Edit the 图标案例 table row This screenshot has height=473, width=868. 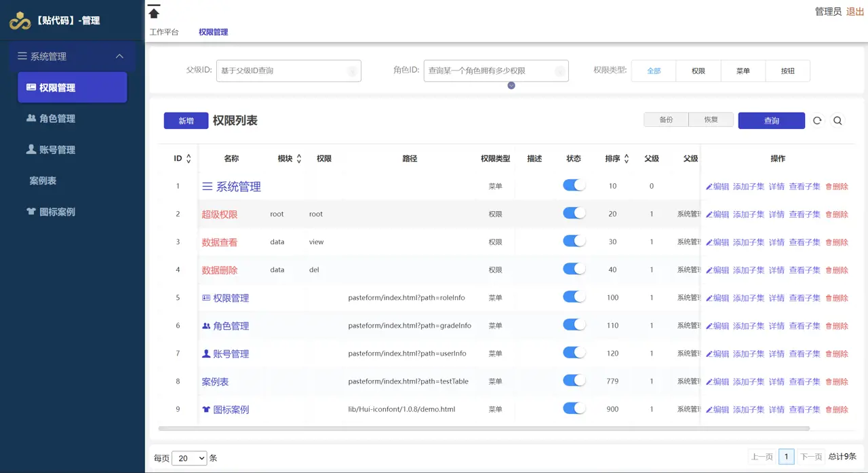pyautogui.click(x=717, y=410)
